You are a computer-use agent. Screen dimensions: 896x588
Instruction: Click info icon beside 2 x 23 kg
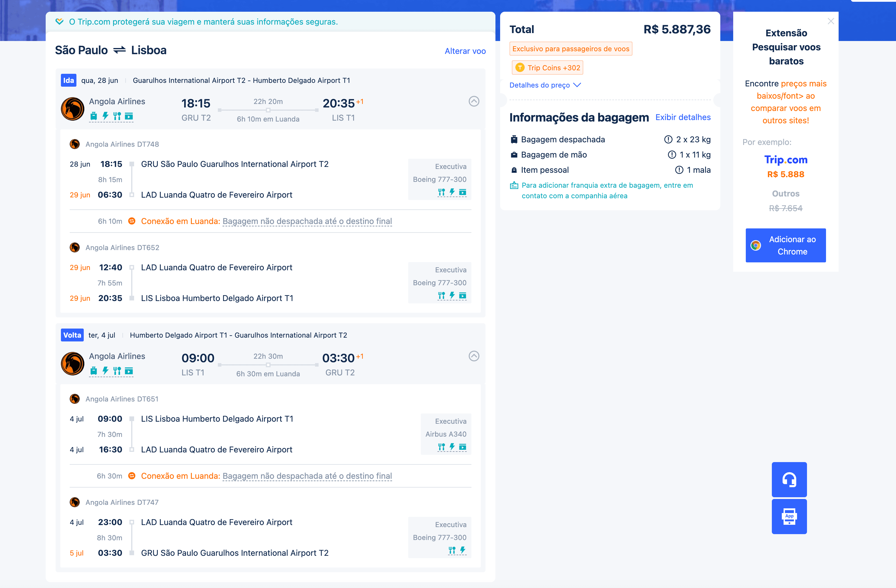pos(668,139)
